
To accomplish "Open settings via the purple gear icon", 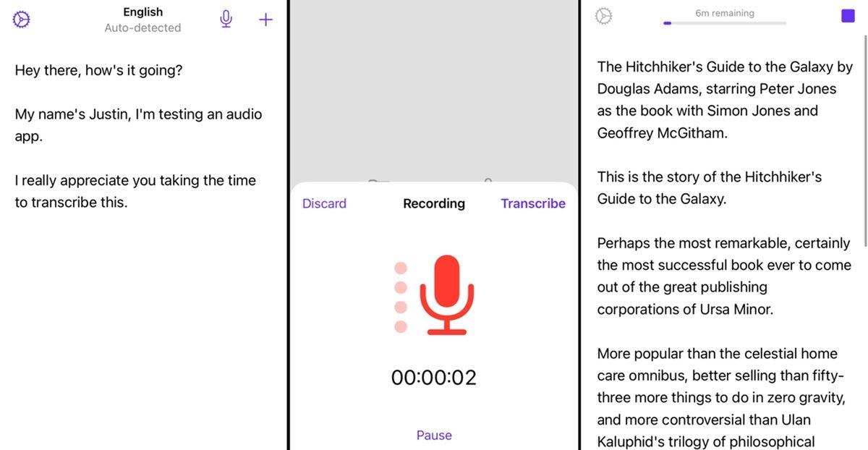I will coord(22,20).
